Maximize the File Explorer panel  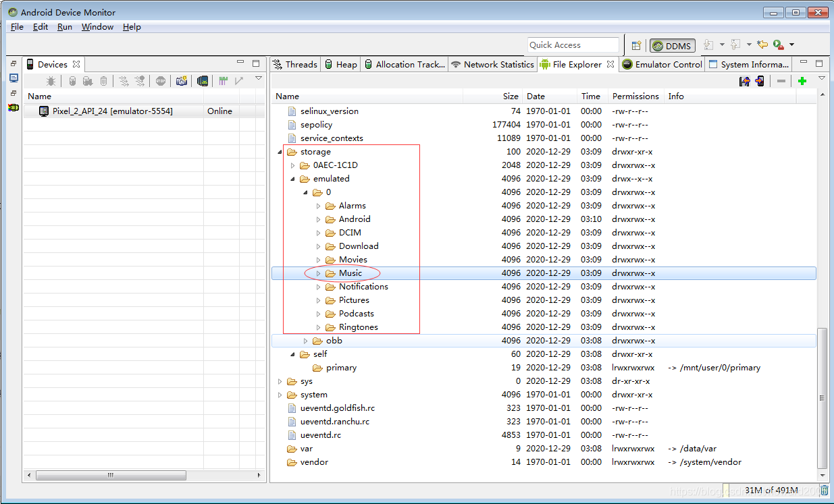pyautogui.click(x=819, y=63)
